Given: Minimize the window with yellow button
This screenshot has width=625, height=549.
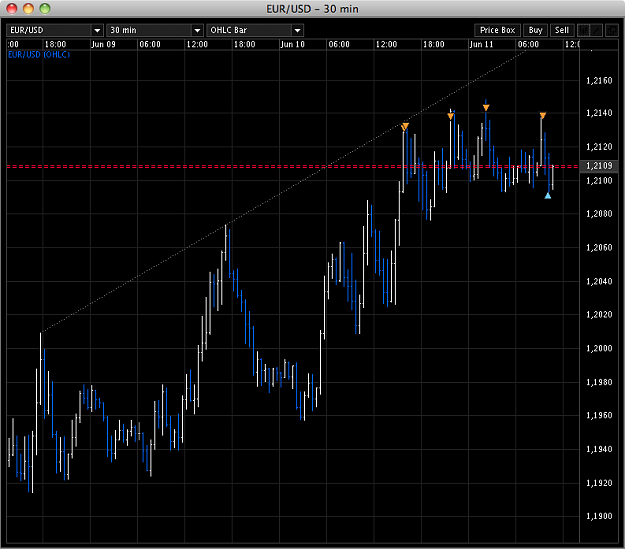Looking at the screenshot, I should coord(28,8).
